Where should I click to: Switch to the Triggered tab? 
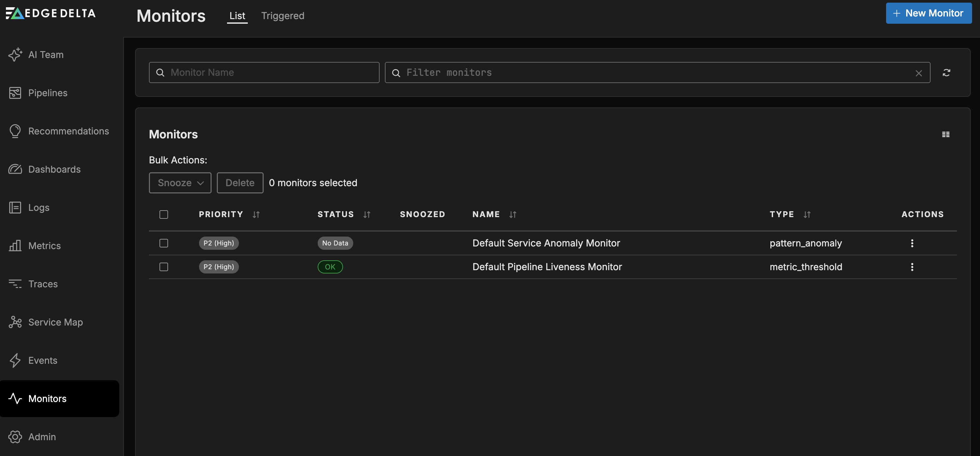(x=282, y=15)
